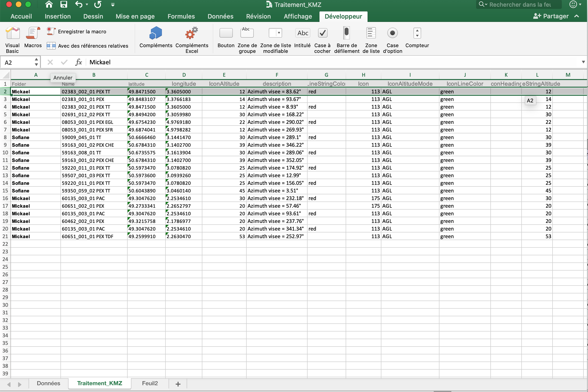
Task: Switch to the Formules tab
Action: pyautogui.click(x=181, y=16)
